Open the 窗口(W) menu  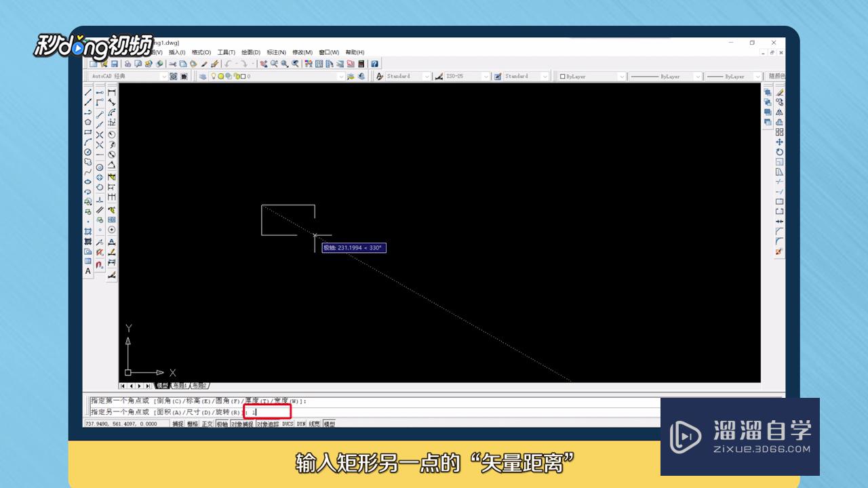click(x=329, y=52)
